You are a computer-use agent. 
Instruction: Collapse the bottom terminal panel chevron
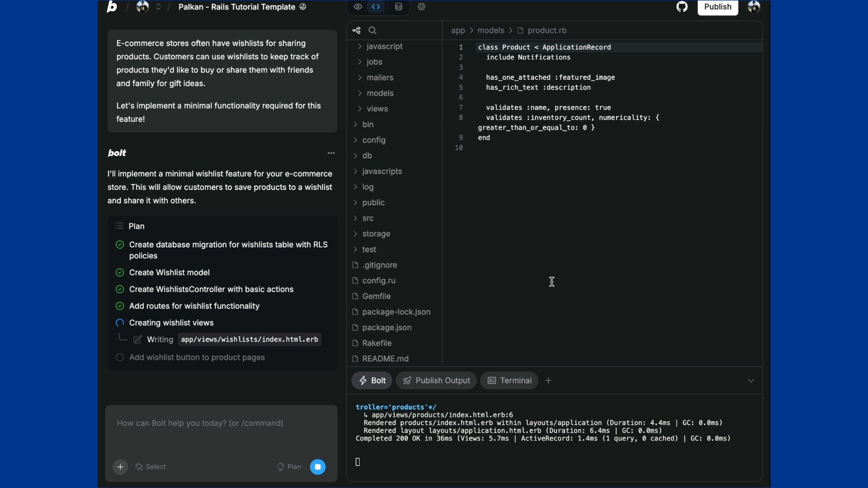point(751,381)
